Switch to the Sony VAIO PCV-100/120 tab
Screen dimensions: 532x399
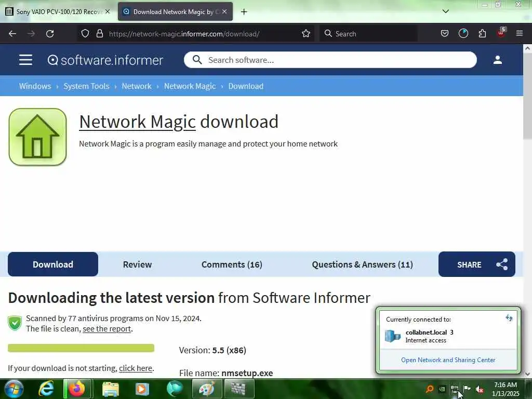[58, 11]
